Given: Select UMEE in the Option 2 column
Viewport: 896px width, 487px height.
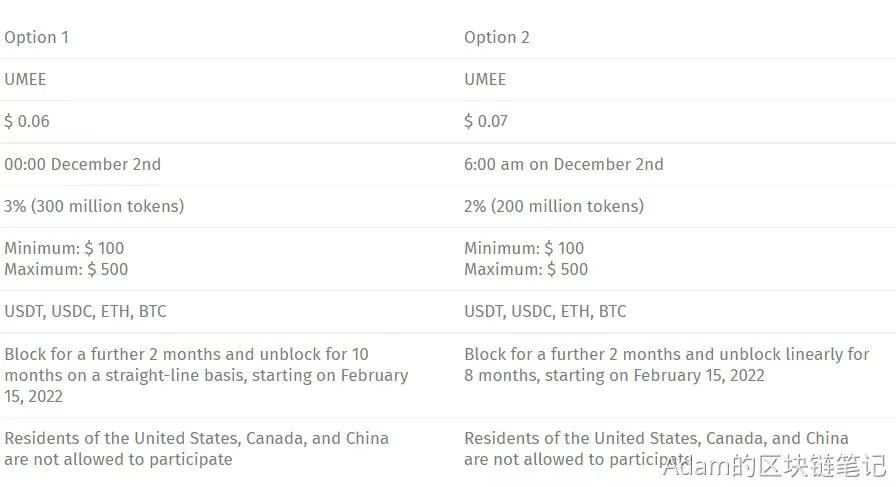Looking at the screenshot, I should pos(485,79).
